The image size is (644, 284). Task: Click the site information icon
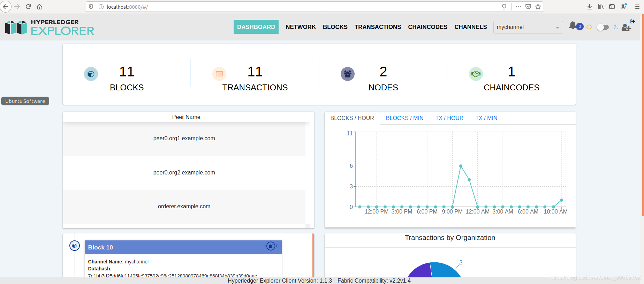point(101,7)
